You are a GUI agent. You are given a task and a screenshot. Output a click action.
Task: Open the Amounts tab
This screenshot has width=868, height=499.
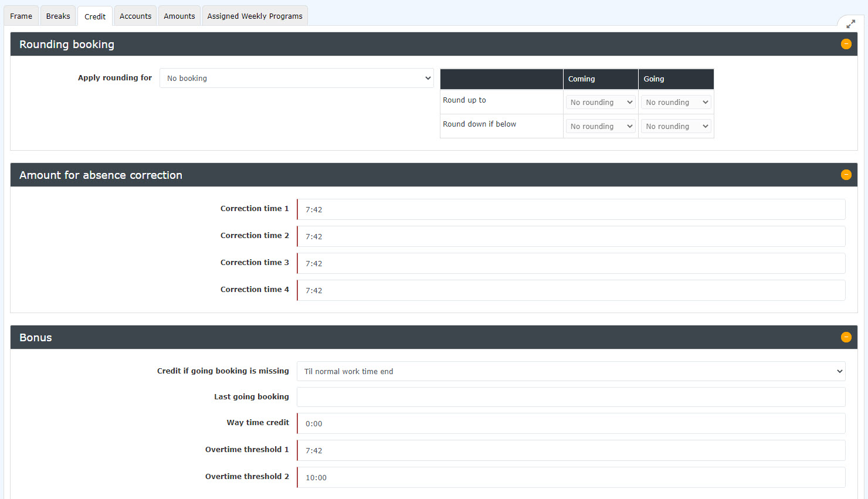[x=179, y=16]
